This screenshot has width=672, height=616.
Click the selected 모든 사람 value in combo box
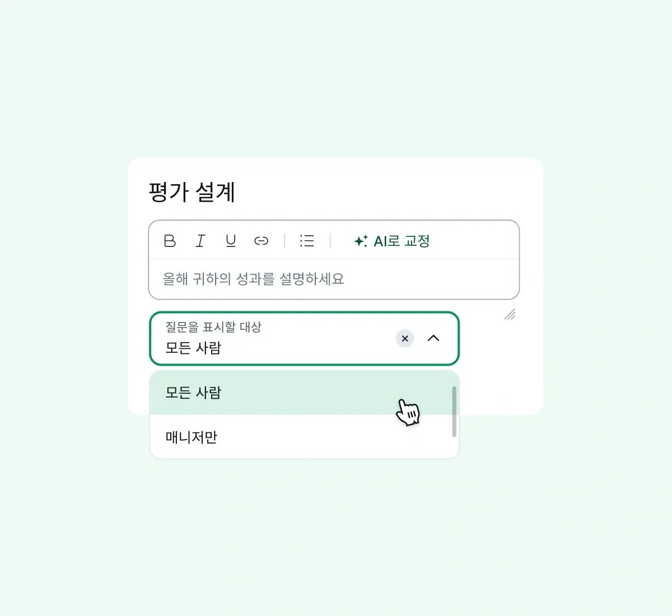coord(193,348)
